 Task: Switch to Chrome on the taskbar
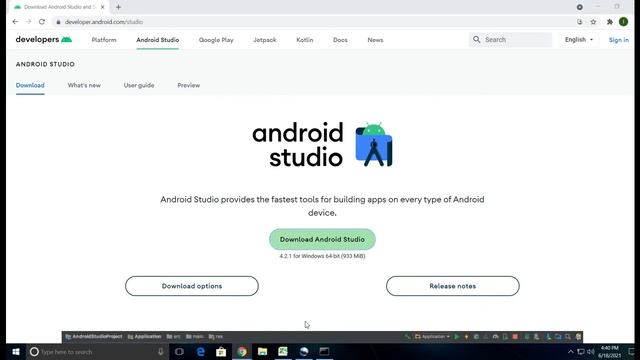pyautogui.click(x=242, y=351)
